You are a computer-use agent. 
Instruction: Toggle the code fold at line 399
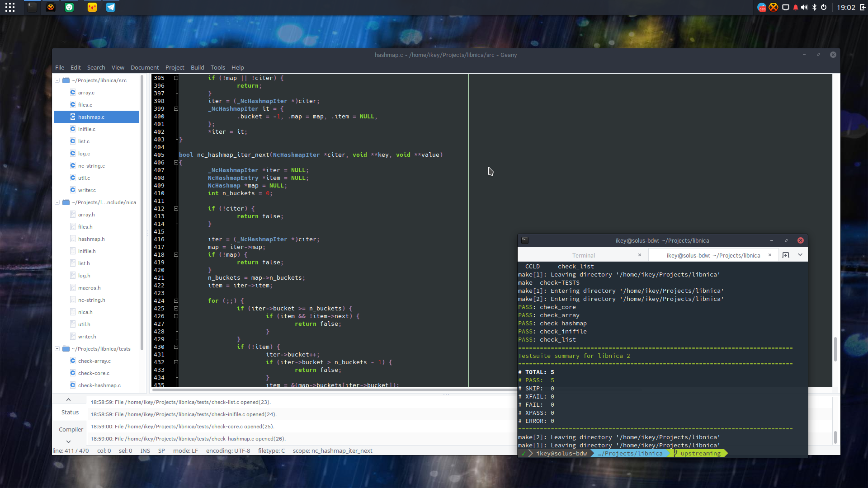pyautogui.click(x=176, y=109)
